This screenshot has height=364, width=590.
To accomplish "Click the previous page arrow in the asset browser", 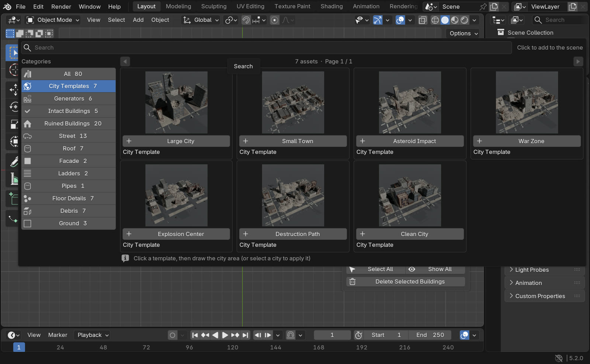I will pos(125,62).
